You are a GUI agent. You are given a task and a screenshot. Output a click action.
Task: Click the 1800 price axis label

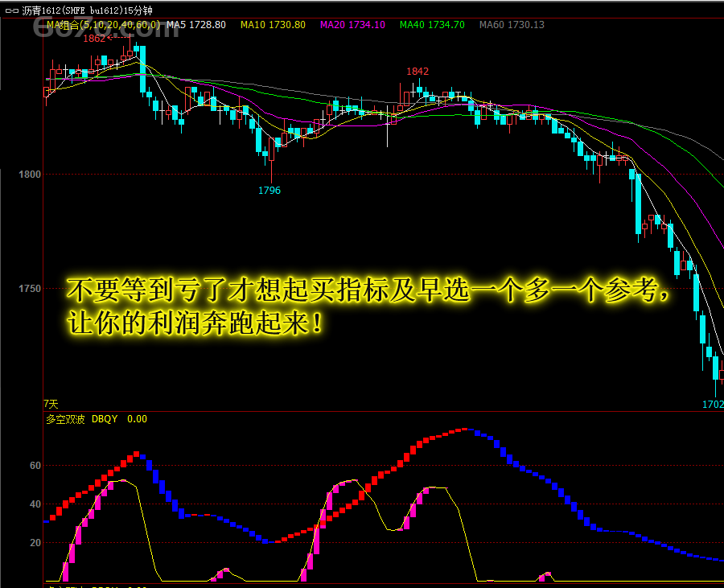pos(30,175)
